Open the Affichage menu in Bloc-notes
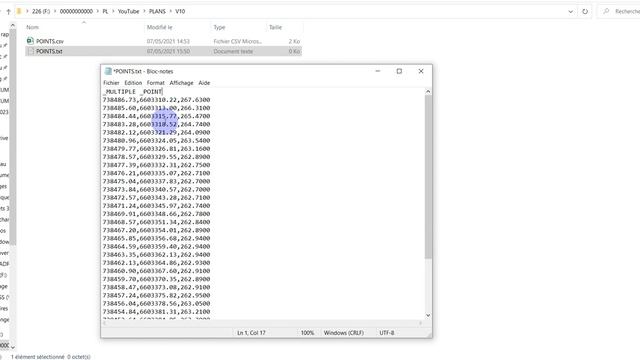This screenshot has height=360, width=640. pyautogui.click(x=181, y=83)
